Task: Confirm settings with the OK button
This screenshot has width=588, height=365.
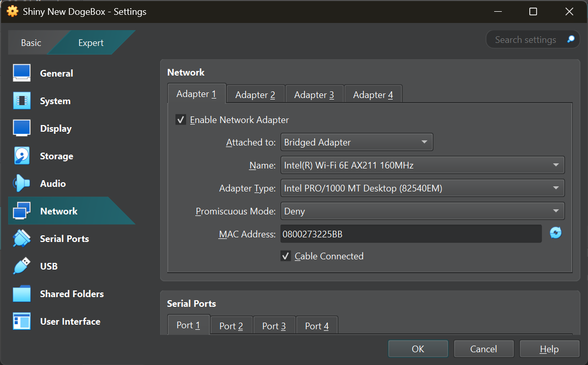Action: (418, 349)
